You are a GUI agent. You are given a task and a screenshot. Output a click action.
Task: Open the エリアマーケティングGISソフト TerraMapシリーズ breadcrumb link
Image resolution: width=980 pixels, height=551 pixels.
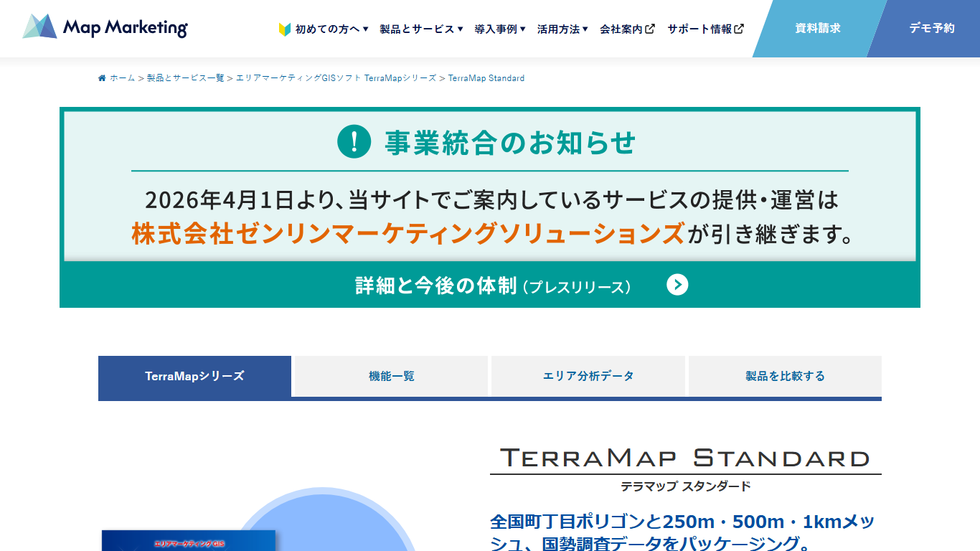coord(336,78)
